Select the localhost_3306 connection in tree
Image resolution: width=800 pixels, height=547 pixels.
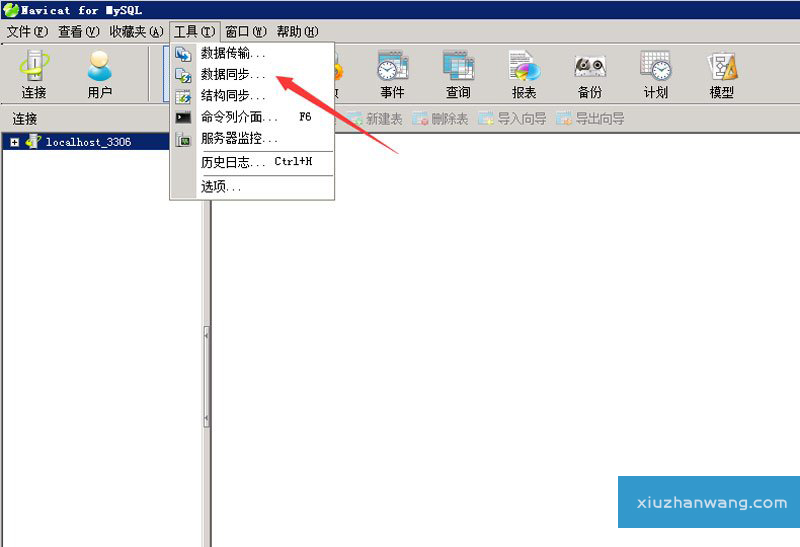[88, 142]
